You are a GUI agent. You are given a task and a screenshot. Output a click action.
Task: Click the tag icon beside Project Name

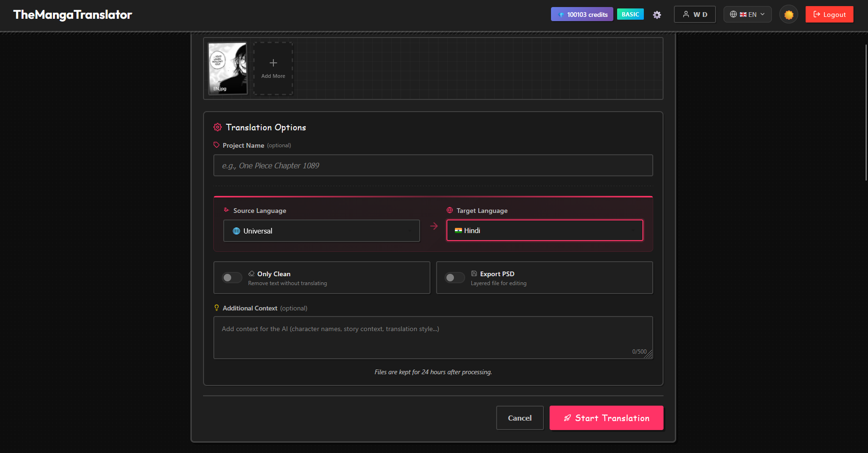click(x=216, y=145)
